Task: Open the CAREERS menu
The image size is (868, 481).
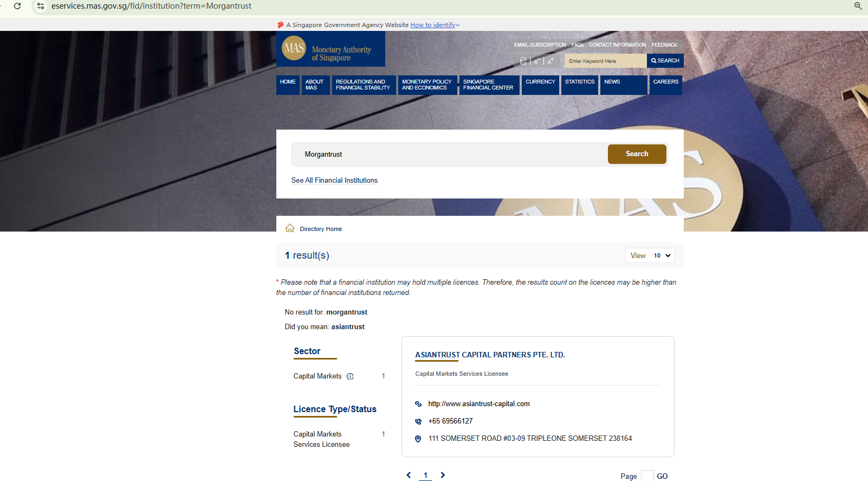Action: pos(666,85)
